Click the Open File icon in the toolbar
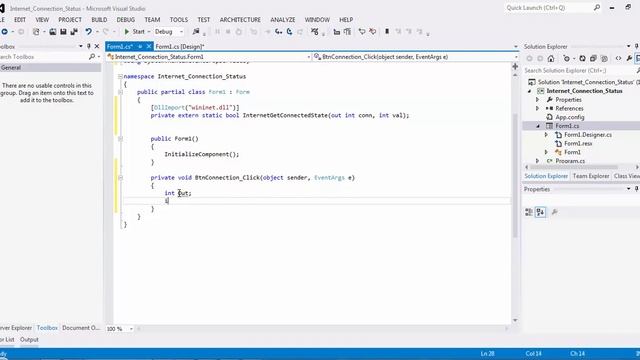This screenshot has width=640, height=360. pyautogui.click(x=53, y=31)
